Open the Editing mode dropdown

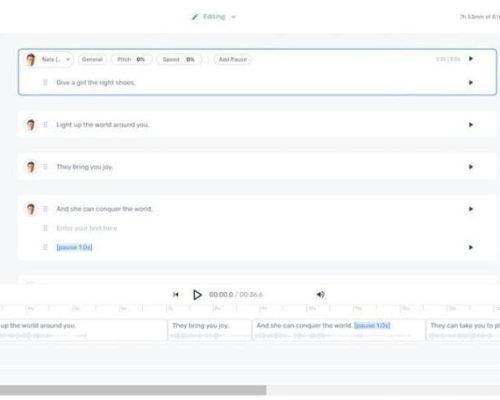coord(214,17)
